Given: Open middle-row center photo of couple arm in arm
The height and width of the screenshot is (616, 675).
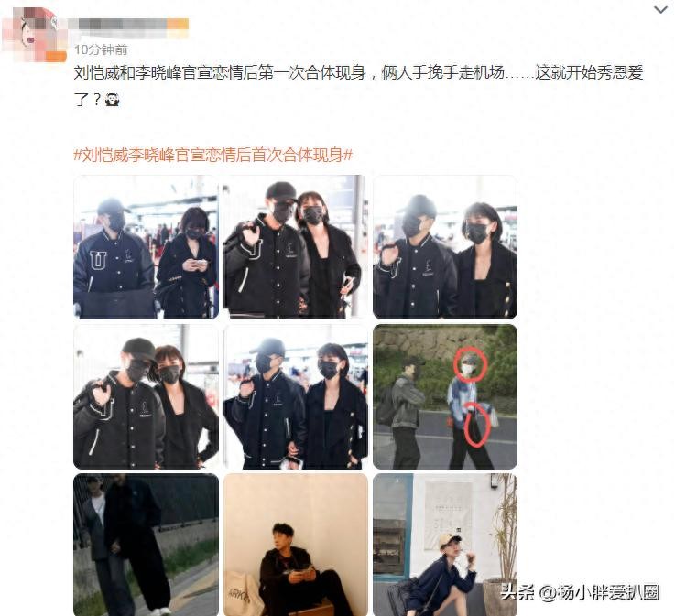Looking at the screenshot, I should pos(295,396).
